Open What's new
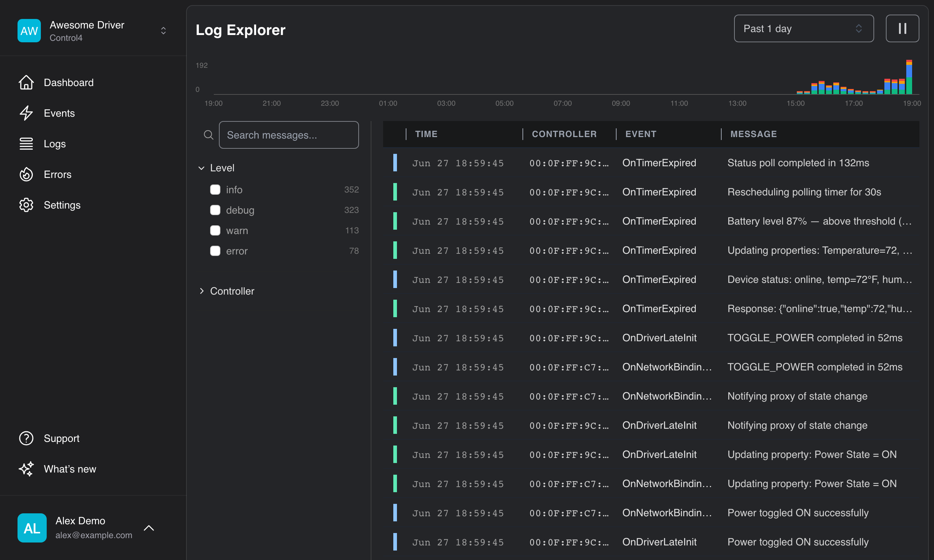 [70, 469]
